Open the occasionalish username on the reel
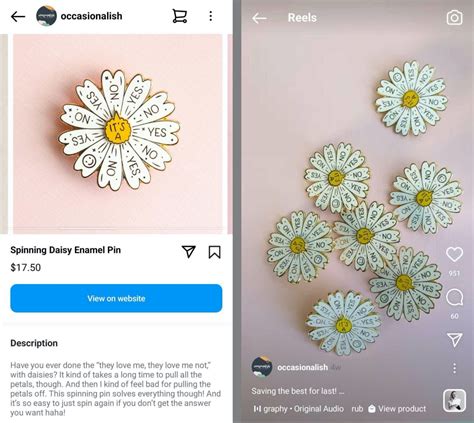The width and height of the screenshot is (474, 423). [302, 367]
